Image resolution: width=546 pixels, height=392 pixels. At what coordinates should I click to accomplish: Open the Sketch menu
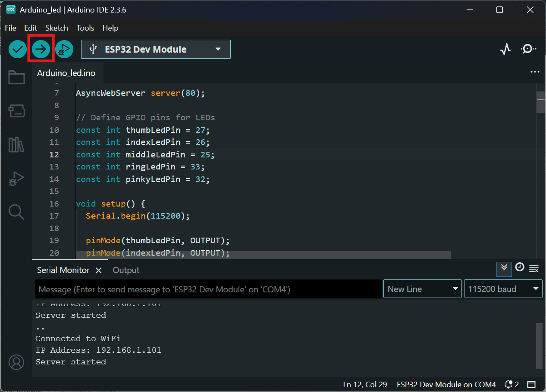pos(56,28)
